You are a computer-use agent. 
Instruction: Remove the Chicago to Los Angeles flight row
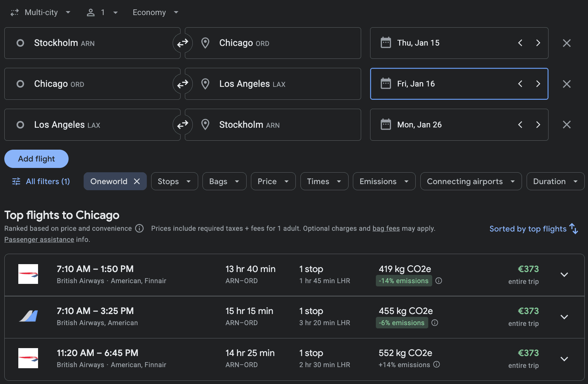pyautogui.click(x=566, y=84)
